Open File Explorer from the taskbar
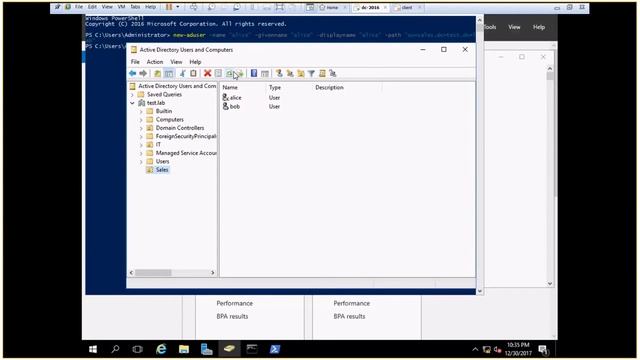Image resolution: width=640 pixels, height=360 pixels. point(184,349)
